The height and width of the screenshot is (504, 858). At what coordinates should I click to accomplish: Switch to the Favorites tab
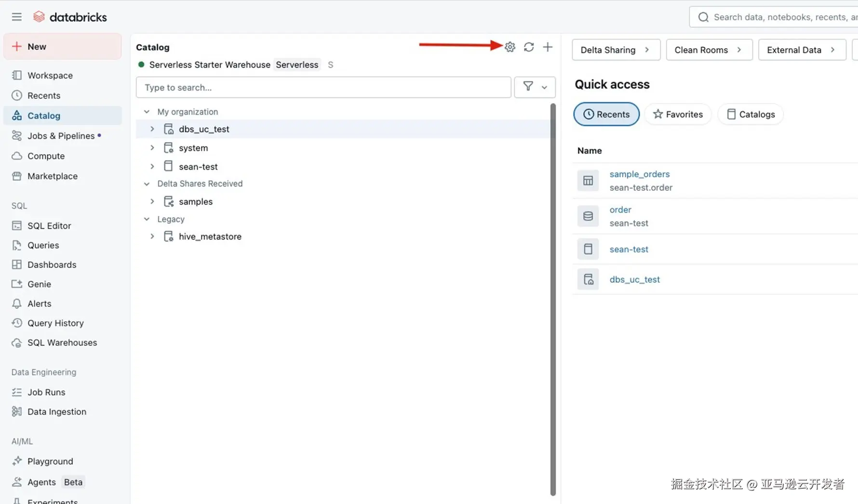point(678,114)
